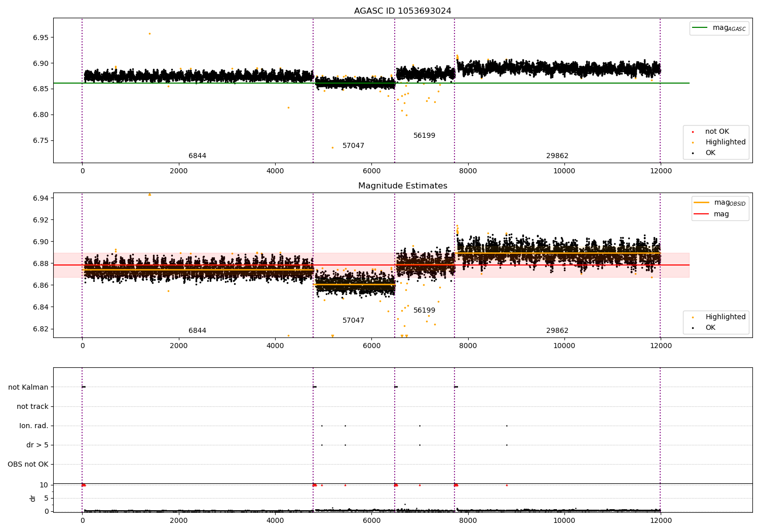
Task: Click the '29862' label in the AGASC ID plot
Action: [x=557, y=156]
